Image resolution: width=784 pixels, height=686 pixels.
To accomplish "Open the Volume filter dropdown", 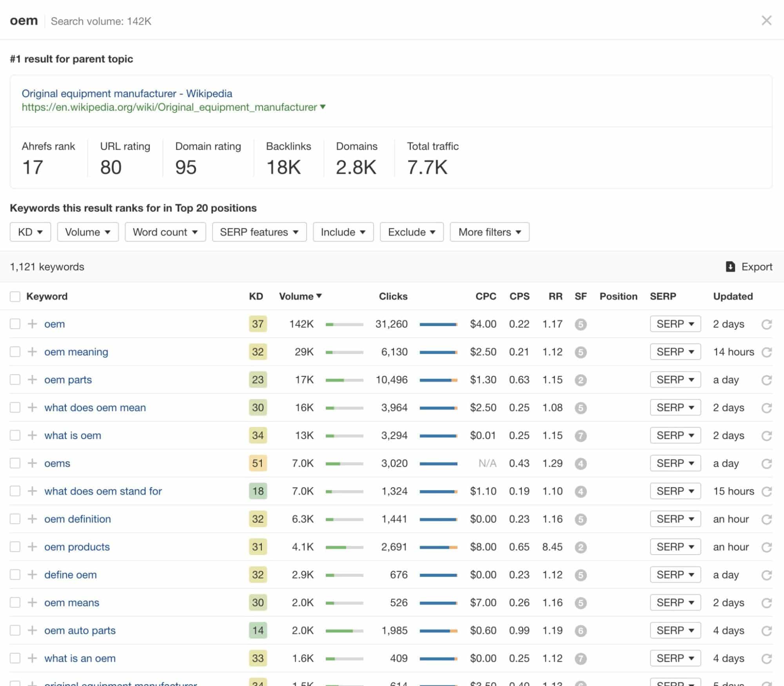I will (x=88, y=232).
